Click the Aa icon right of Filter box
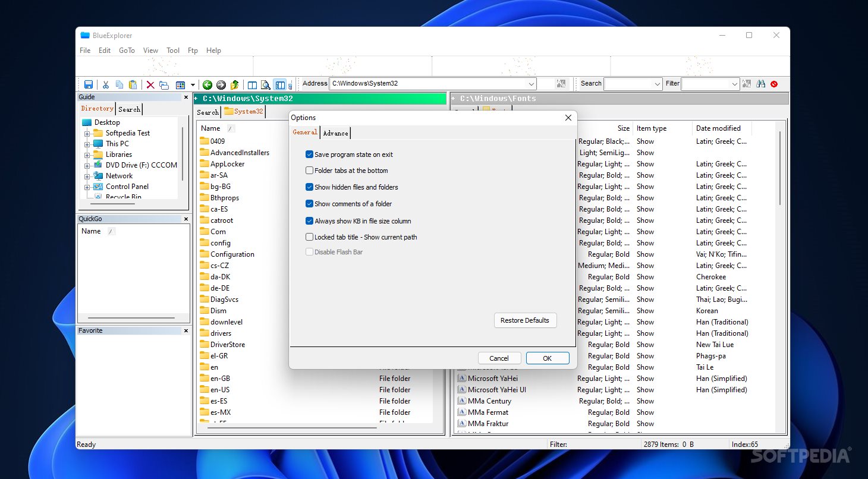The height and width of the screenshot is (479, 868). (x=747, y=84)
